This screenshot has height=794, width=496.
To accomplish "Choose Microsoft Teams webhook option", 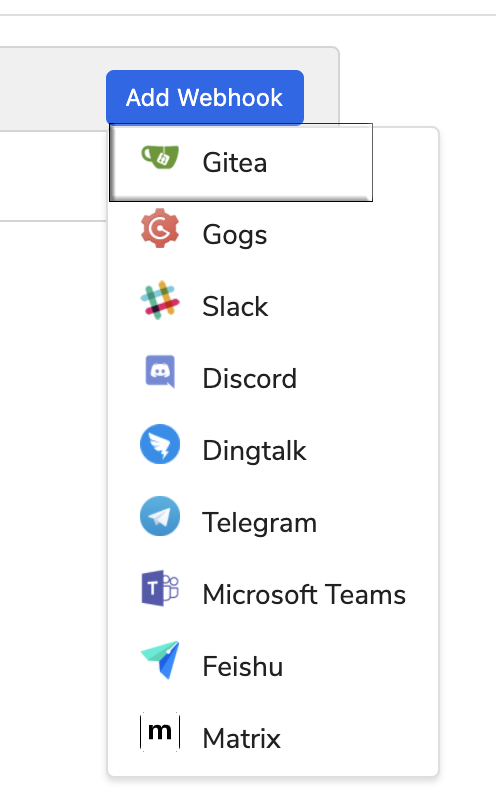I will point(273,594).
